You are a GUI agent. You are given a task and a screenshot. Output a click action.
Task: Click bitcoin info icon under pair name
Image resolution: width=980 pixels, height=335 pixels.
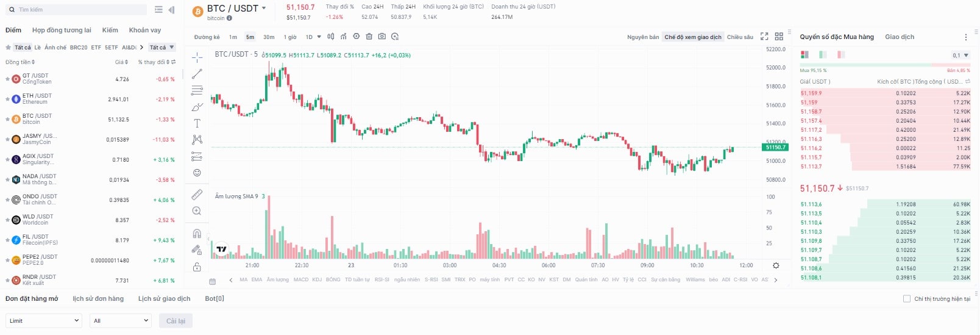click(x=229, y=18)
